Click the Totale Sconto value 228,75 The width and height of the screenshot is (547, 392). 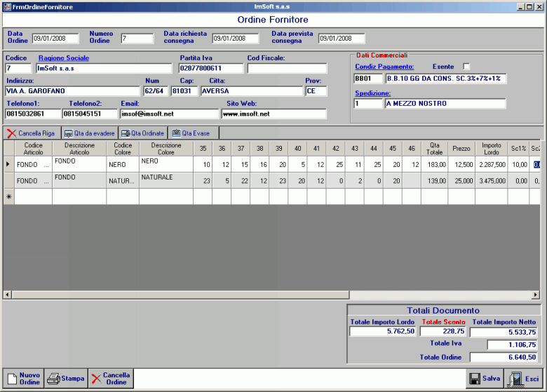point(443,331)
